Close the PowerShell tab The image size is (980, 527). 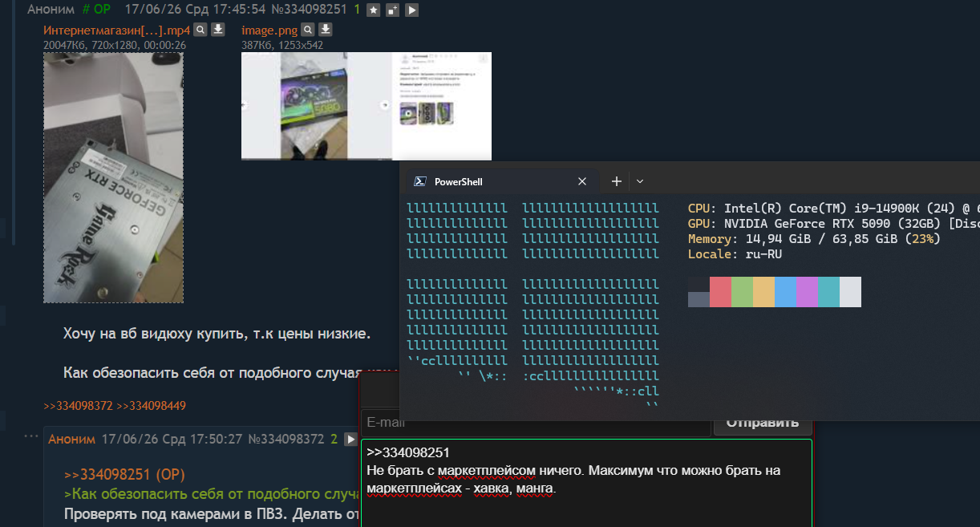coord(582,182)
